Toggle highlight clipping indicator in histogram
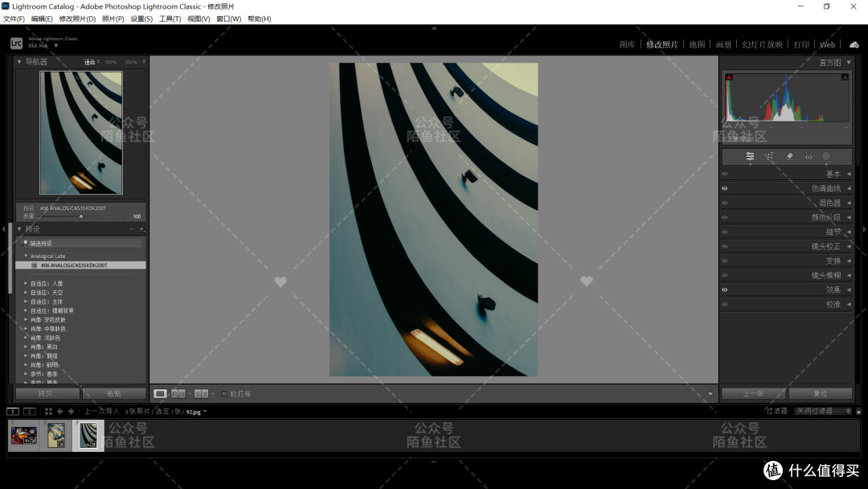The width and height of the screenshot is (868, 489). [x=845, y=77]
